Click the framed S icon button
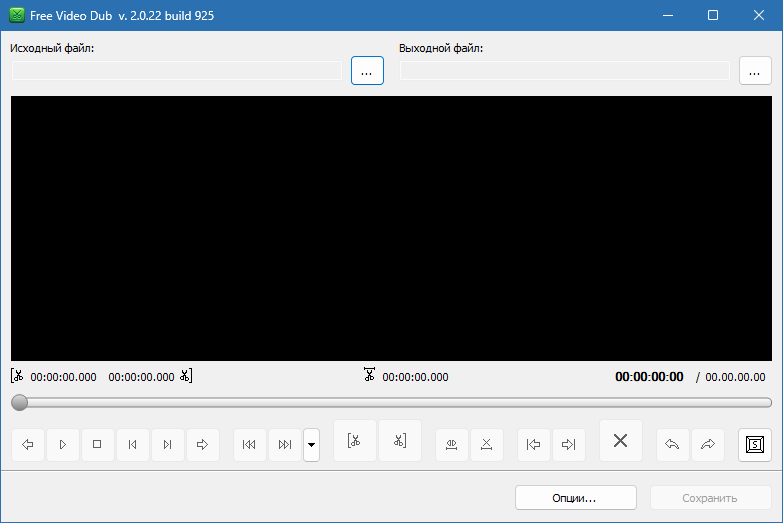Screen dimensions: 783x523 pos(755,444)
